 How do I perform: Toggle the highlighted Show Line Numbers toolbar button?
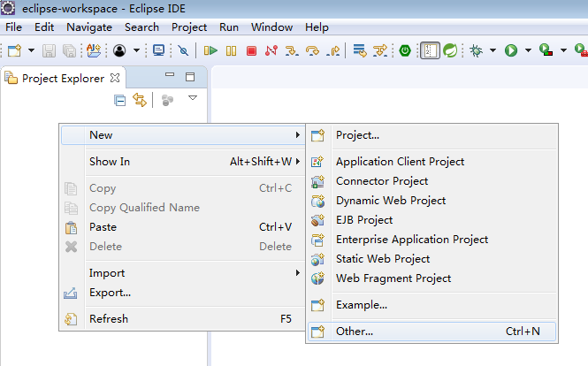tap(430, 50)
